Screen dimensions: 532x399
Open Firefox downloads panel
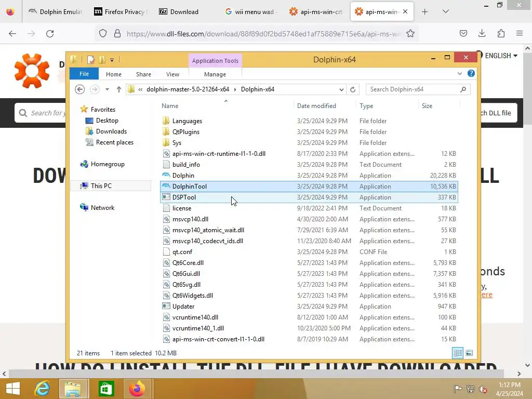482,33
